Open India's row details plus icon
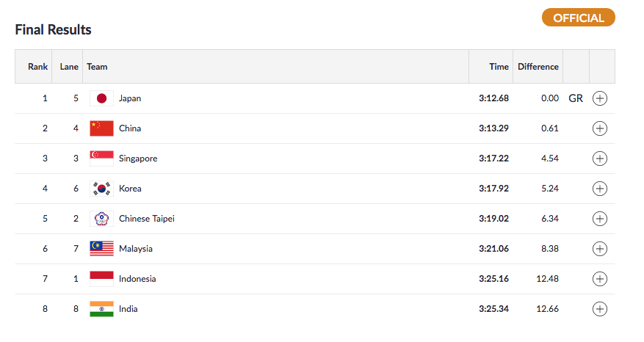The height and width of the screenshot is (342, 644). (600, 309)
